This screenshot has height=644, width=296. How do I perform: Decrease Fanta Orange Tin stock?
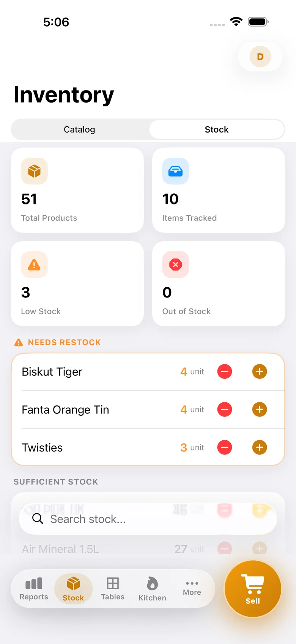(x=225, y=409)
